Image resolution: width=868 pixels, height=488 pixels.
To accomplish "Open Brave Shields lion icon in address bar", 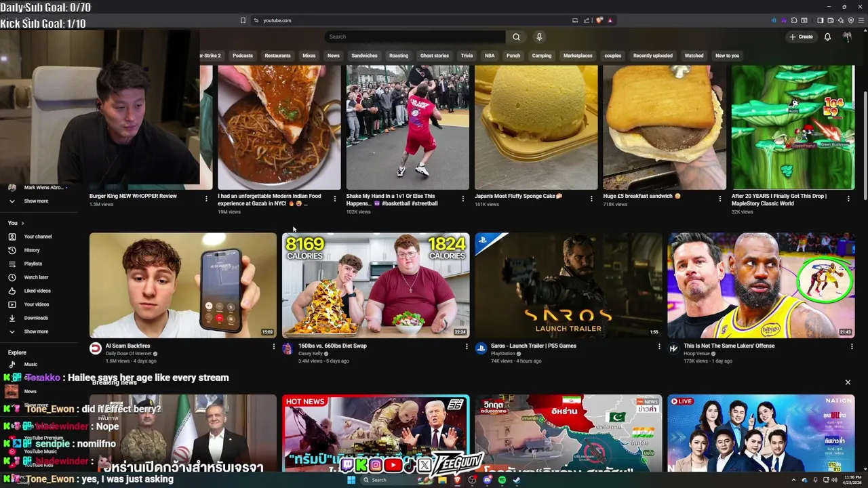I will pyautogui.click(x=599, y=20).
